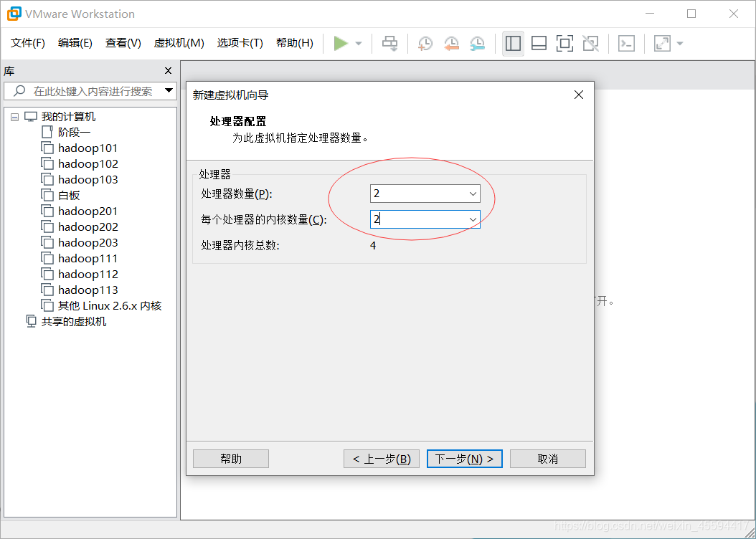This screenshot has width=756, height=539.
Task: Open the stretch display dropdown arrow
Action: [680, 43]
